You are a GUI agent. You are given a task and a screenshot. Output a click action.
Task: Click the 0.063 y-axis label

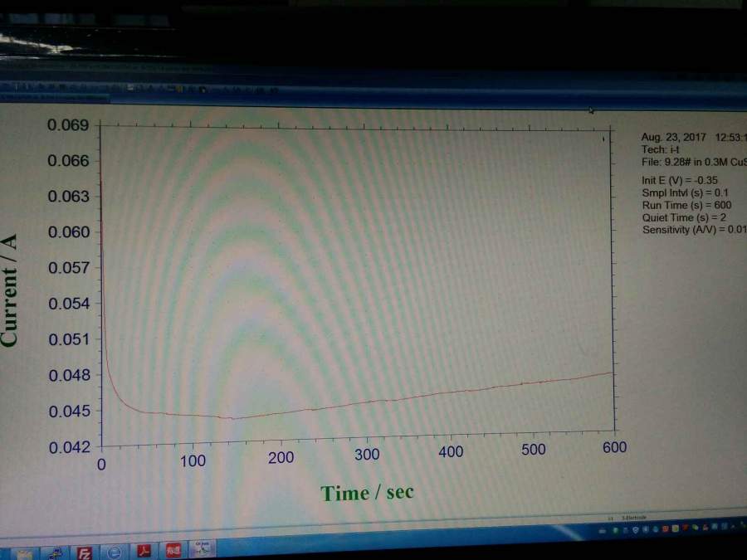click(69, 196)
